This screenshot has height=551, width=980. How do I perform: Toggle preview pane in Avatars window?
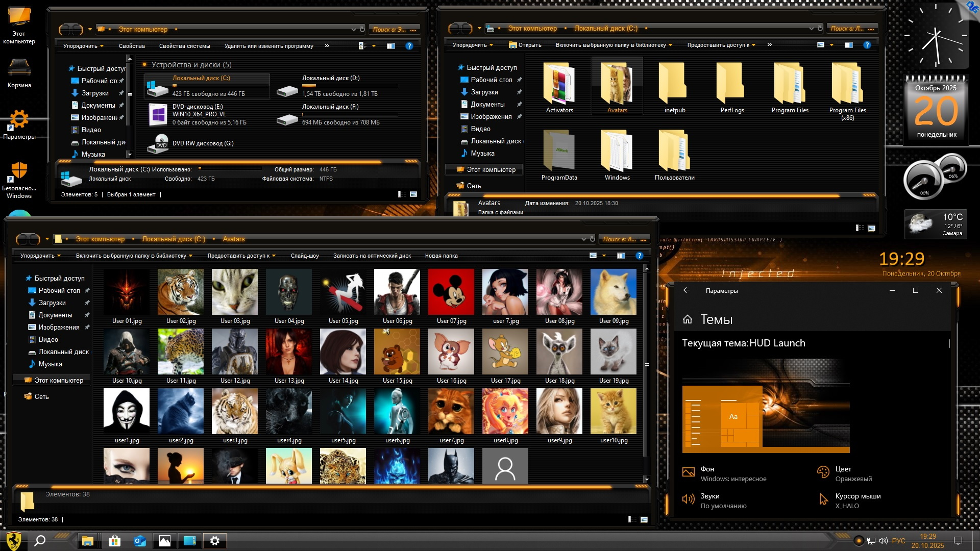(x=621, y=256)
